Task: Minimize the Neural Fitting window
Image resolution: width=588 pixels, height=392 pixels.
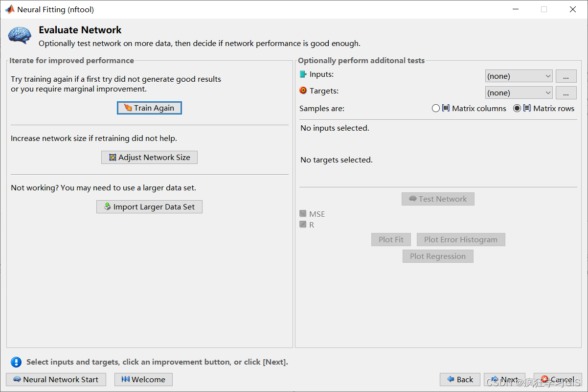Action: point(515,9)
